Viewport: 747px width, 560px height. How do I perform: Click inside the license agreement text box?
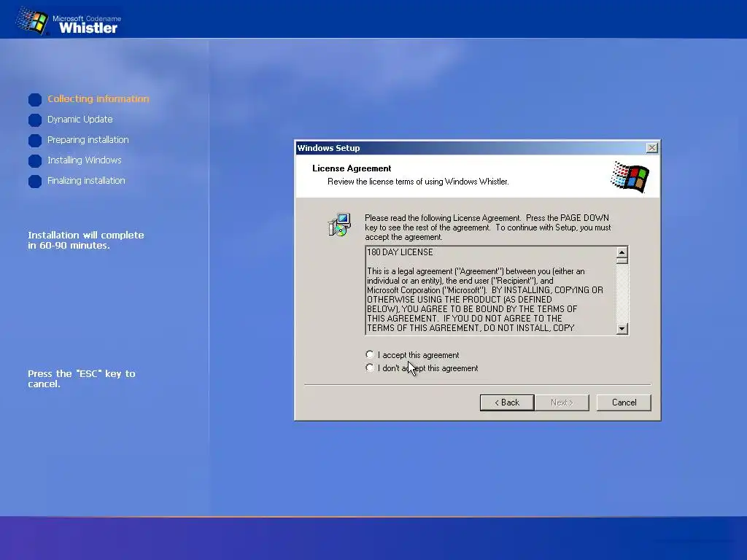491,290
